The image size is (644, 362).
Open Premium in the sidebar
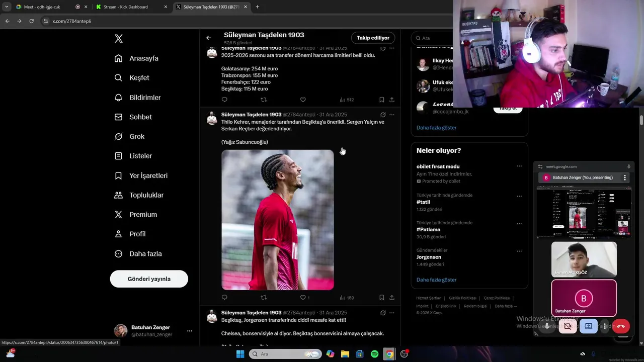tap(135, 215)
